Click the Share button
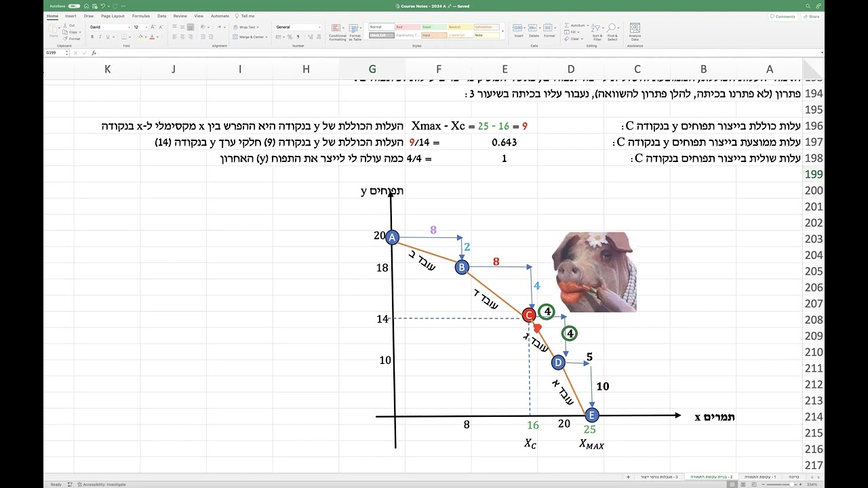This screenshot has width=868, height=488. tap(812, 16)
